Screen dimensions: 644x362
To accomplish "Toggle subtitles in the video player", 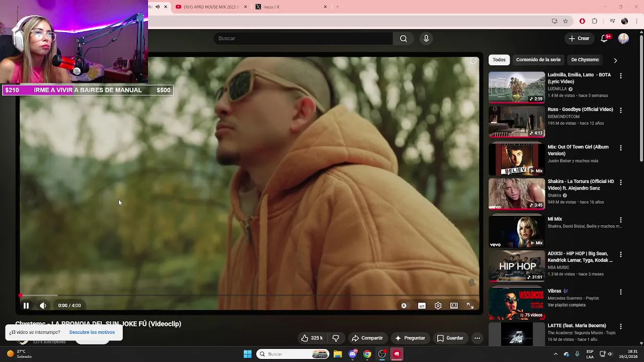I will (422, 306).
